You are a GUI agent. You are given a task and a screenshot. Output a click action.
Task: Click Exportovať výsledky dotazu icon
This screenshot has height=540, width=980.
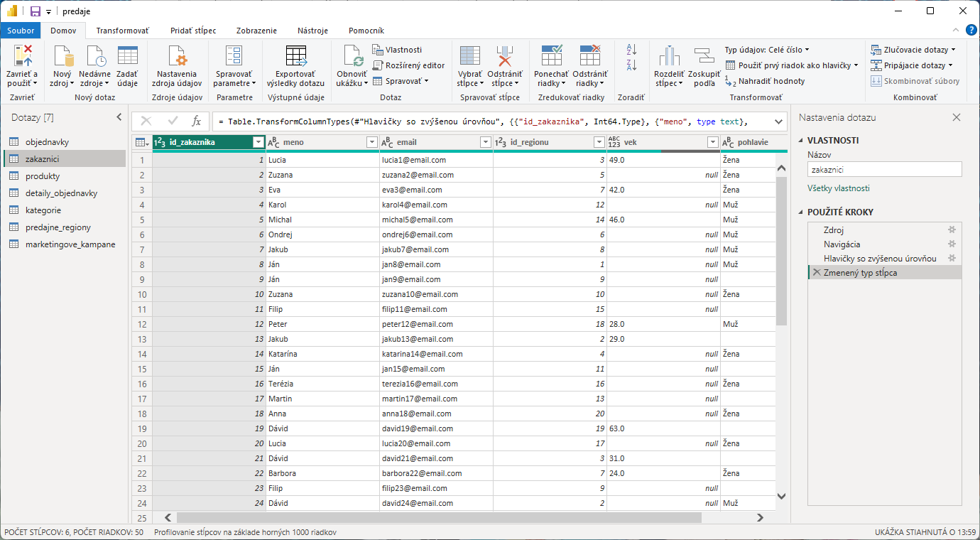click(296, 55)
